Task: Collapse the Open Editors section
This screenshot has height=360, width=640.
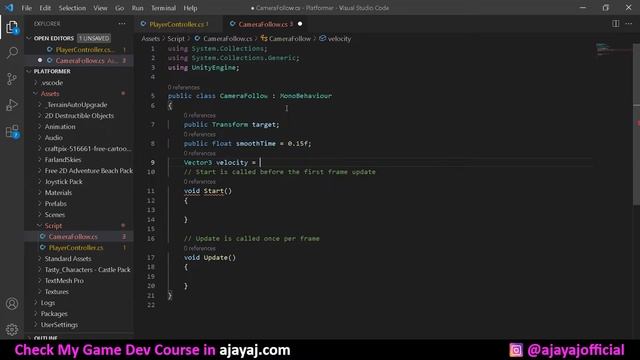Action: (x=53, y=38)
